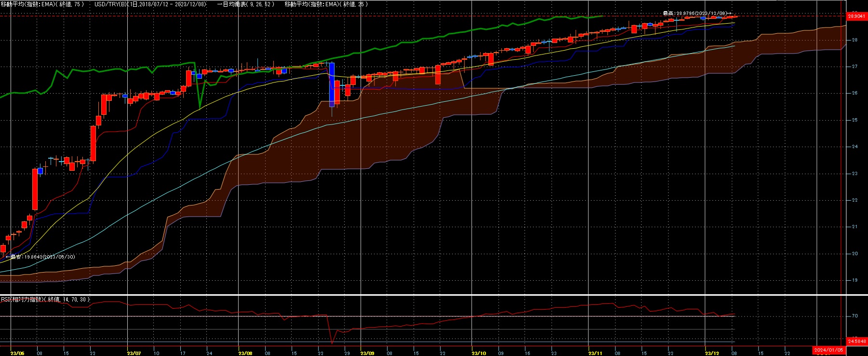Click the USD/TRY(B) chart title
Viewport: 868px width, 356px height.
click(x=150, y=4)
